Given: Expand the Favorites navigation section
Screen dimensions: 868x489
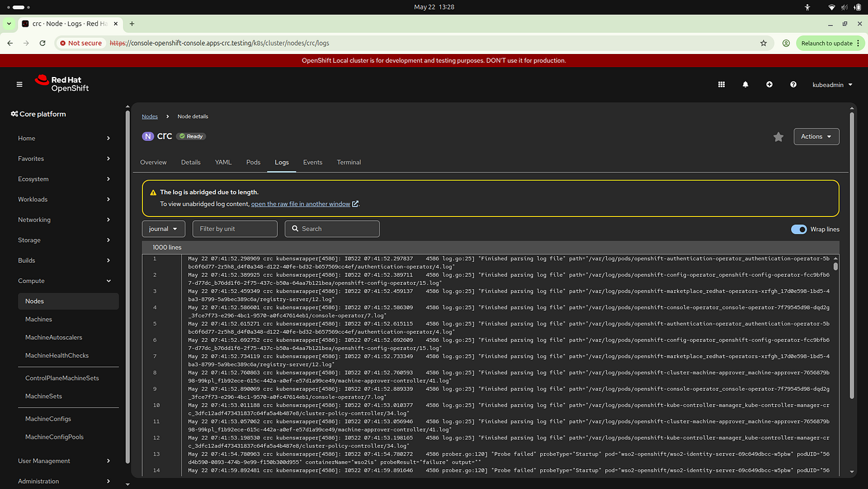Looking at the screenshot, I should [64, 159].
